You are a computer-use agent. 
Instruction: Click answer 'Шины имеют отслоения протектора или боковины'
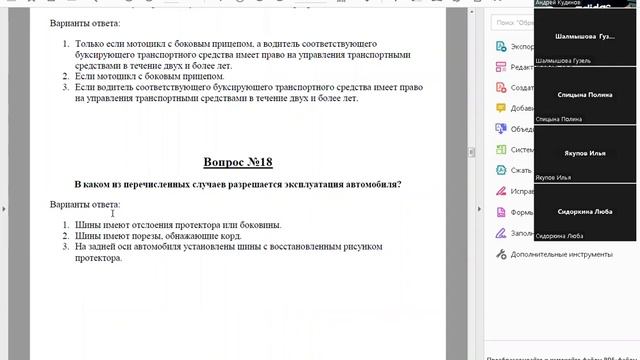(x=178, y=225)
